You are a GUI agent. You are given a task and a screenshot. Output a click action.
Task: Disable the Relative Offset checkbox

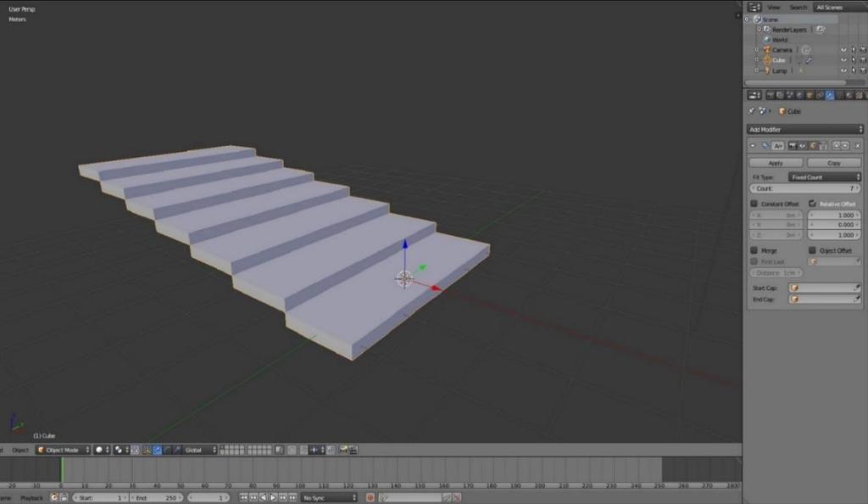813,204
